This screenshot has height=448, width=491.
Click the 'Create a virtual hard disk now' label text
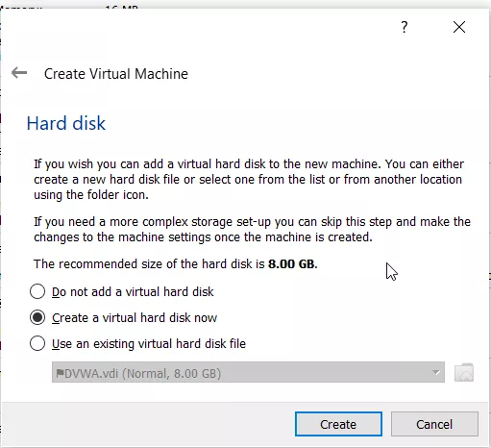[135, 318]
